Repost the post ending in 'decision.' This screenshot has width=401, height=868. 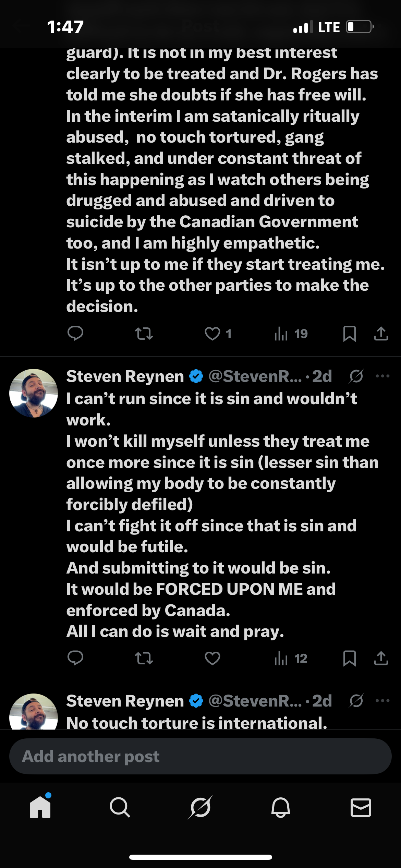click(x=144, y=333)
